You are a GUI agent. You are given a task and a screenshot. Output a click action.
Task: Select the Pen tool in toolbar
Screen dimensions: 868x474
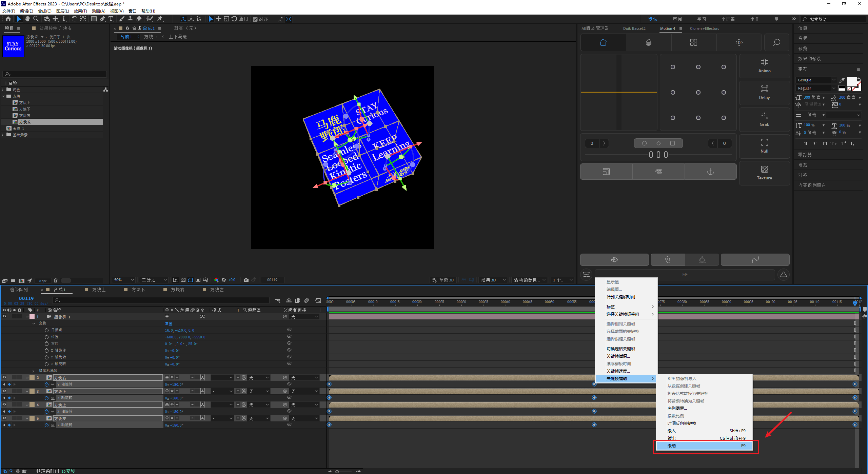[102, 19]
